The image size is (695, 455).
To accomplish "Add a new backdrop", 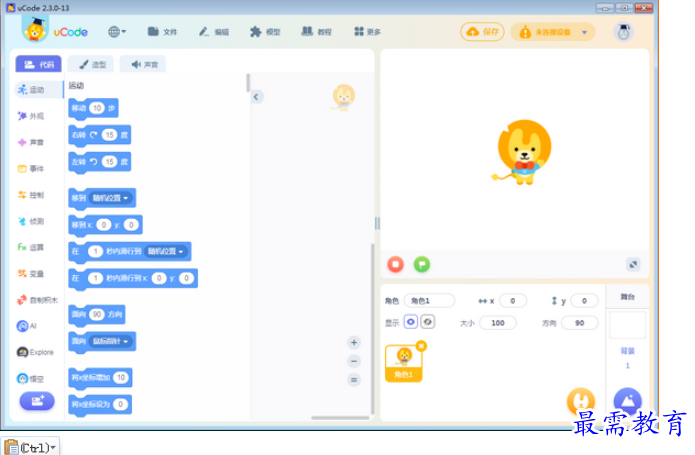I will [x=627, y=401].
